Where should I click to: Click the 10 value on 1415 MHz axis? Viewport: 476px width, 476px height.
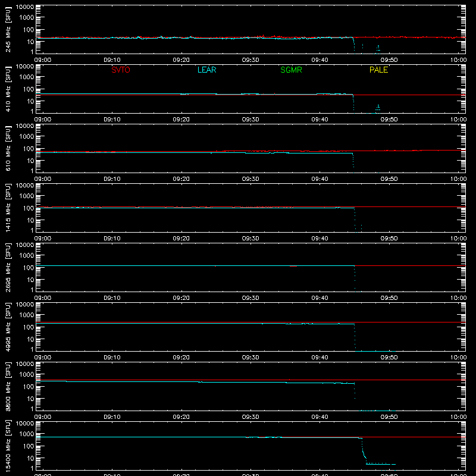pos(30,220)
